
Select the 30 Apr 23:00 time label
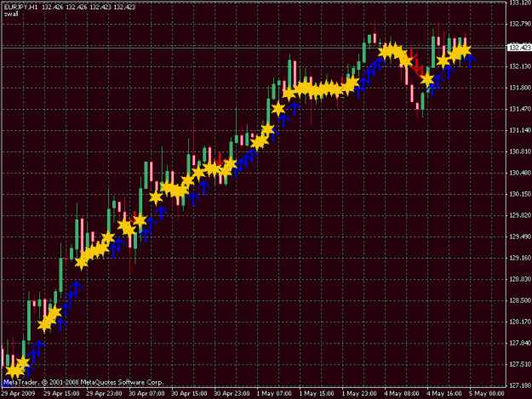(x=232, y=394)
